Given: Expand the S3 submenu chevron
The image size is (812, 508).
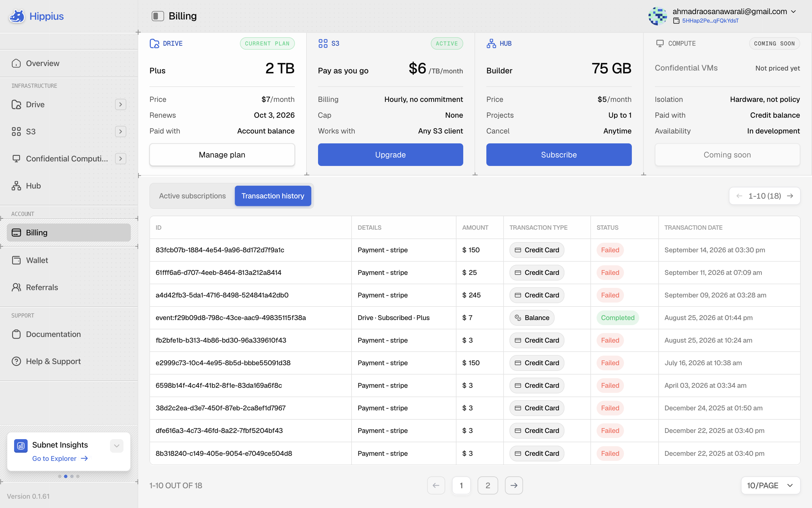Looking at the screenshot, I should [120, 131].
